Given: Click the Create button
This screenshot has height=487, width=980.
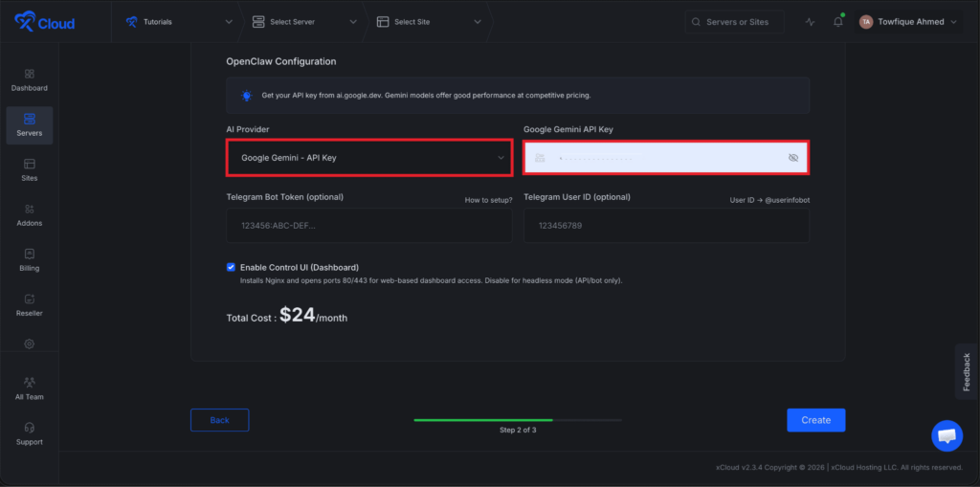Looking at the screenshot, I should 815,420.
